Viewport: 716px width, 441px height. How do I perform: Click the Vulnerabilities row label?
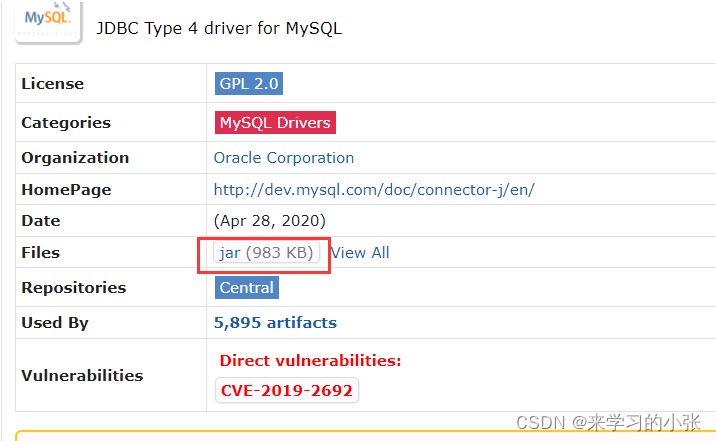coord(82,375)
